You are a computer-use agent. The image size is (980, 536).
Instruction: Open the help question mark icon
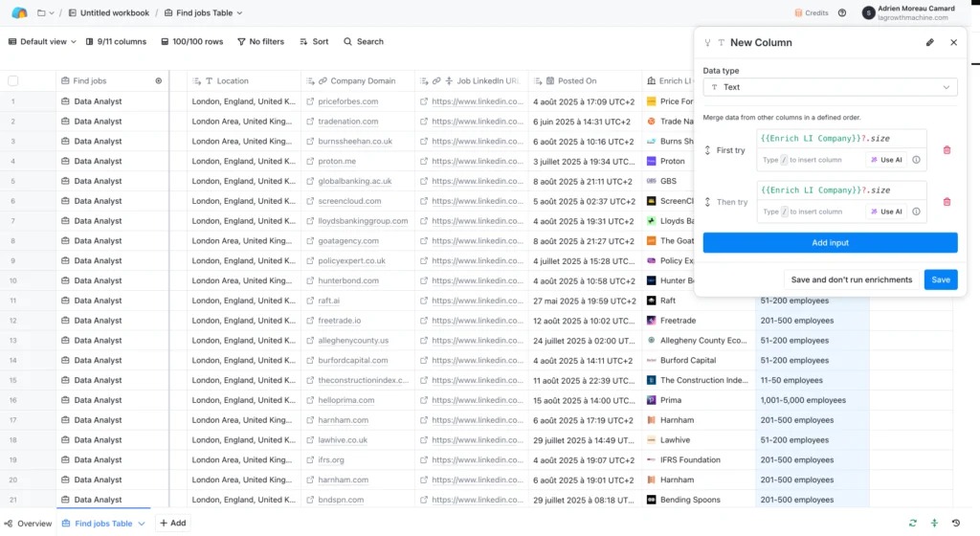842,13
